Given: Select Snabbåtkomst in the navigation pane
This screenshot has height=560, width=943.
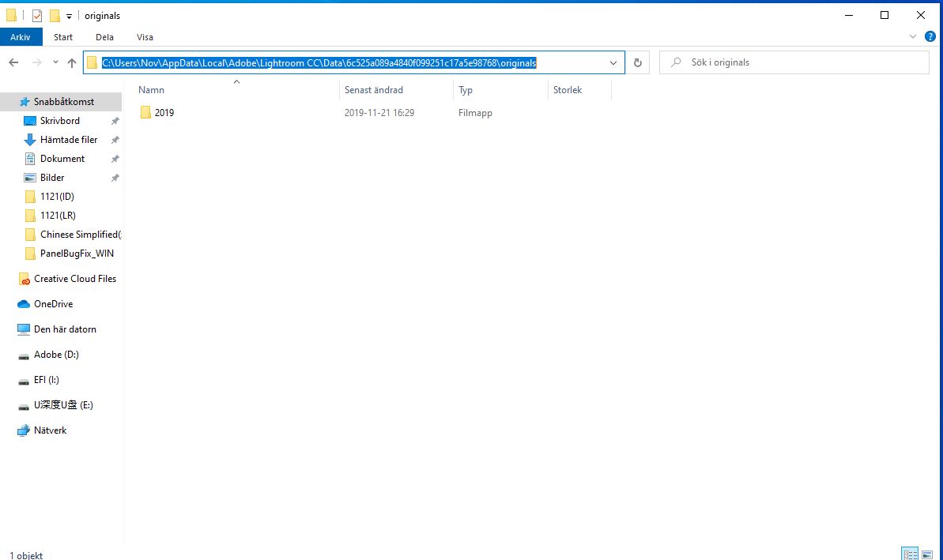Looking at the screenshot, I should pyautogui.click(x=61, y=102).
